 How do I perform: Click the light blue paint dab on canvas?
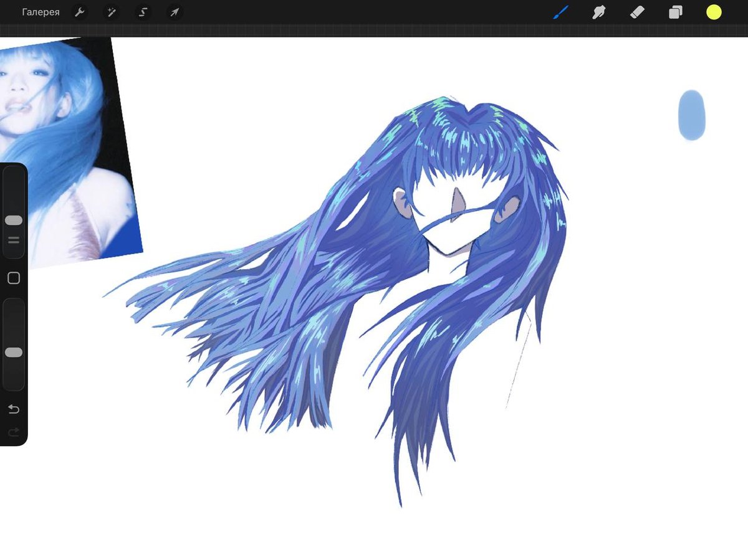pos(691,115)
